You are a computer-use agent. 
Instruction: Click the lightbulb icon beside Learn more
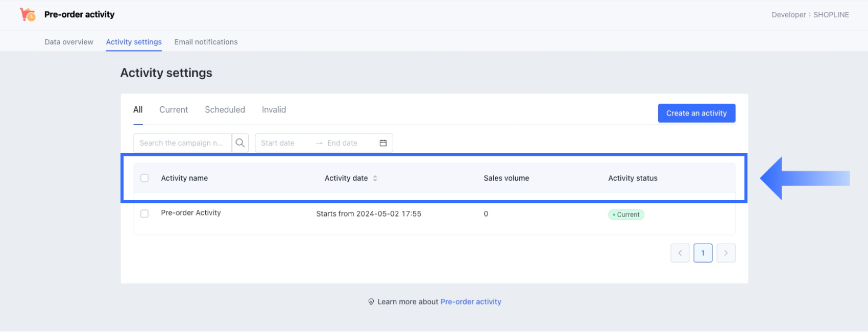tap(371, 302)
